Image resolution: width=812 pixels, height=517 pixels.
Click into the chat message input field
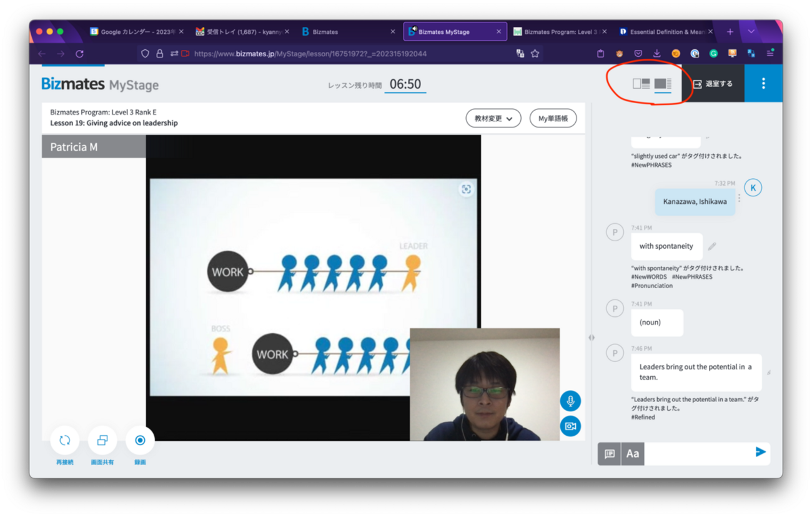click(698, 454)
